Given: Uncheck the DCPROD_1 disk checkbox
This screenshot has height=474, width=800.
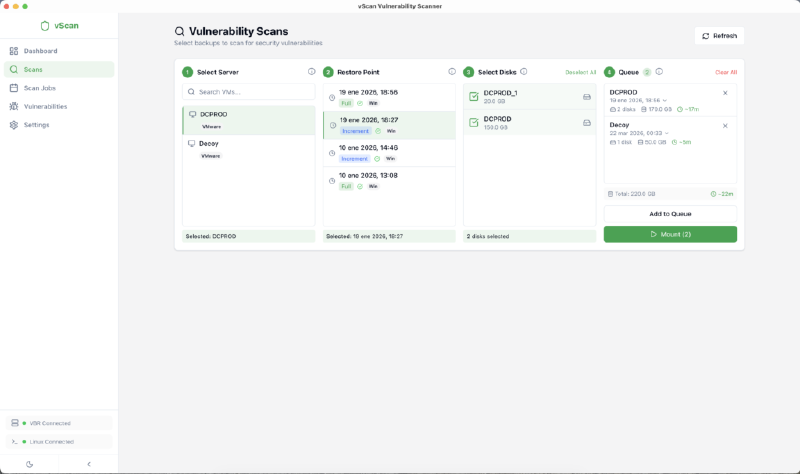Looking at the screenshot, I should pos(473,96).
